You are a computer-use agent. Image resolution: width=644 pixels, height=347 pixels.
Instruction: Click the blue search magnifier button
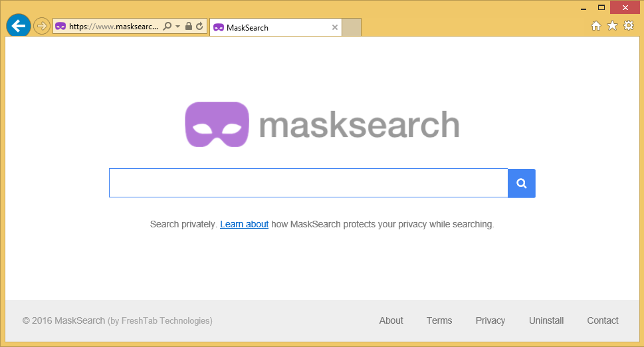point(522,183)
